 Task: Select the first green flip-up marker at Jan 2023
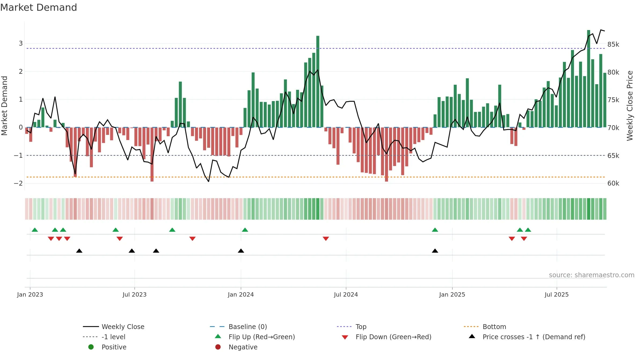tap(35, 230)
